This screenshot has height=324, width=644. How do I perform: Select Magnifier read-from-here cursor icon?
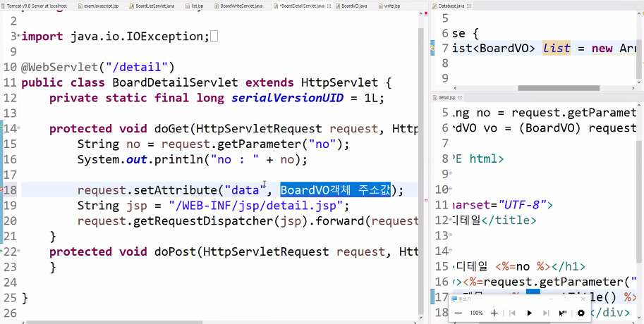[x=563, y=313]
